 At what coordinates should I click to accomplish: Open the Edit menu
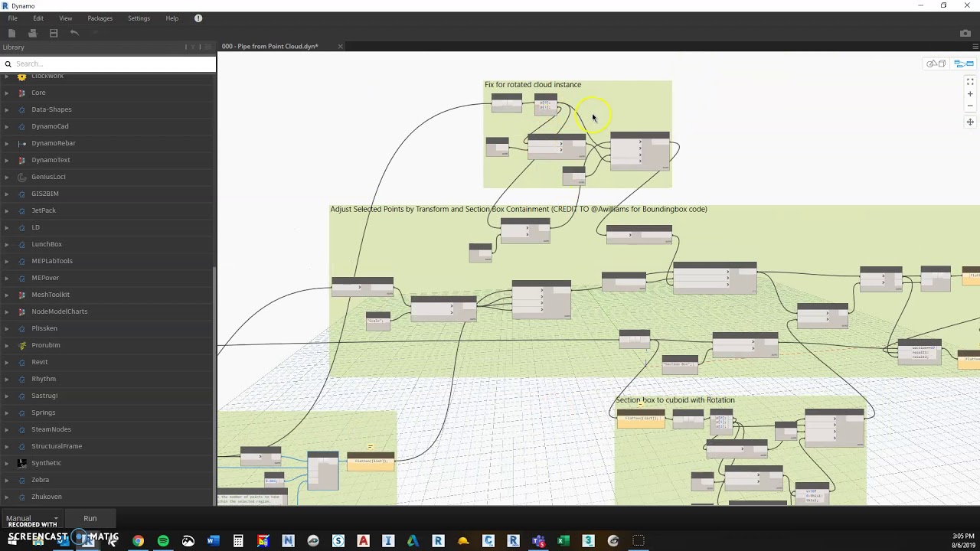(x=38, y=18)
